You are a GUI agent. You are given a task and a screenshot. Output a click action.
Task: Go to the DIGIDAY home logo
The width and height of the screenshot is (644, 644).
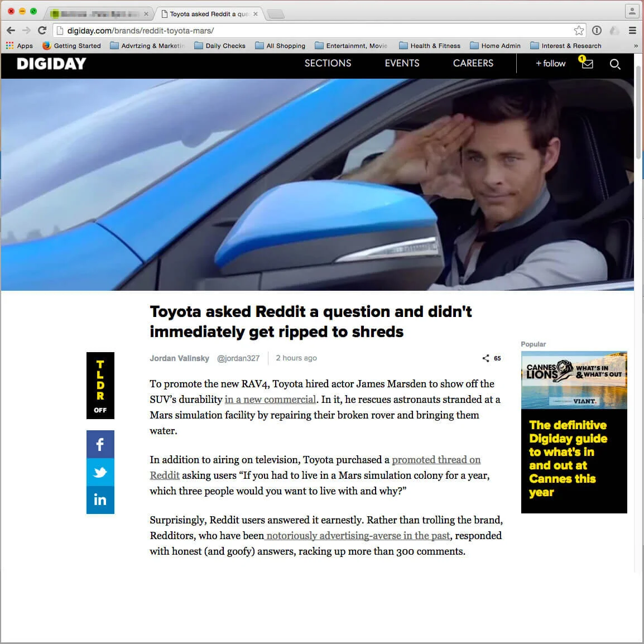point(51,63)
